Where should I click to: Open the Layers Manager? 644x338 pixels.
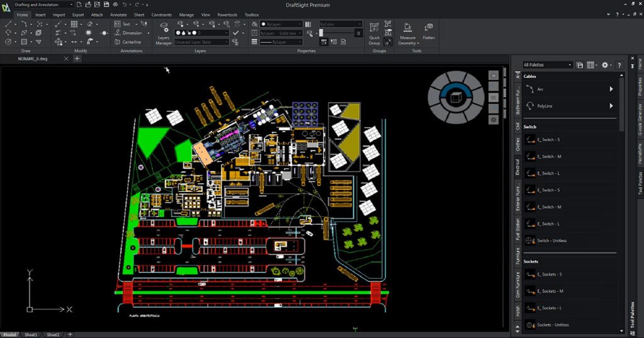tap(164, 33)
